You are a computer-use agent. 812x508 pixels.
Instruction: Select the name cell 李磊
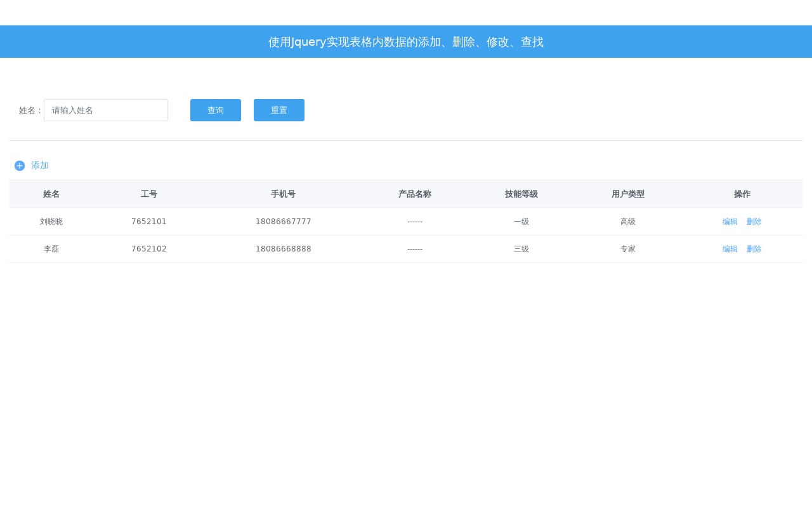pos(51,249)
